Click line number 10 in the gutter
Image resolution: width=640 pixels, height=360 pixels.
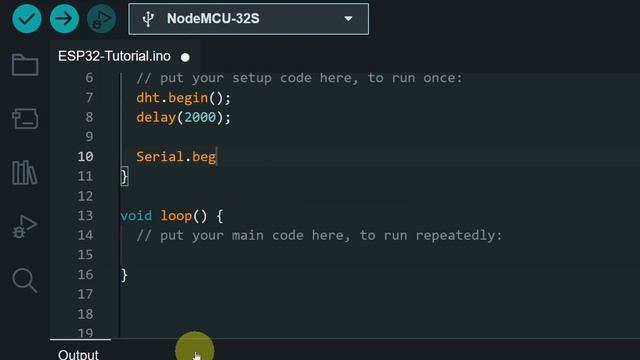coord(85,156)
